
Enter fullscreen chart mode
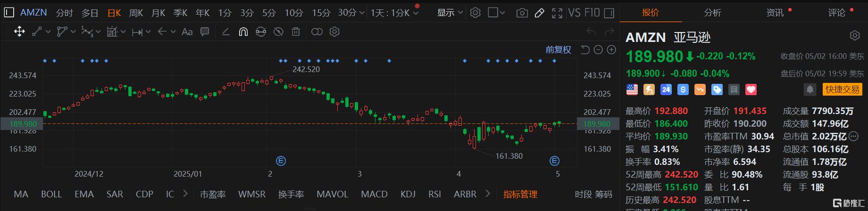557,13
